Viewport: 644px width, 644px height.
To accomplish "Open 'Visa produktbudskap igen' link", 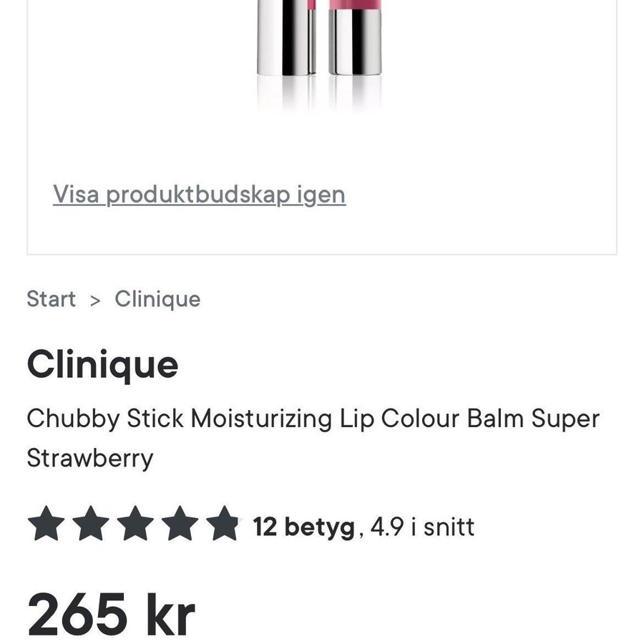I will click(x=199, y=194).
